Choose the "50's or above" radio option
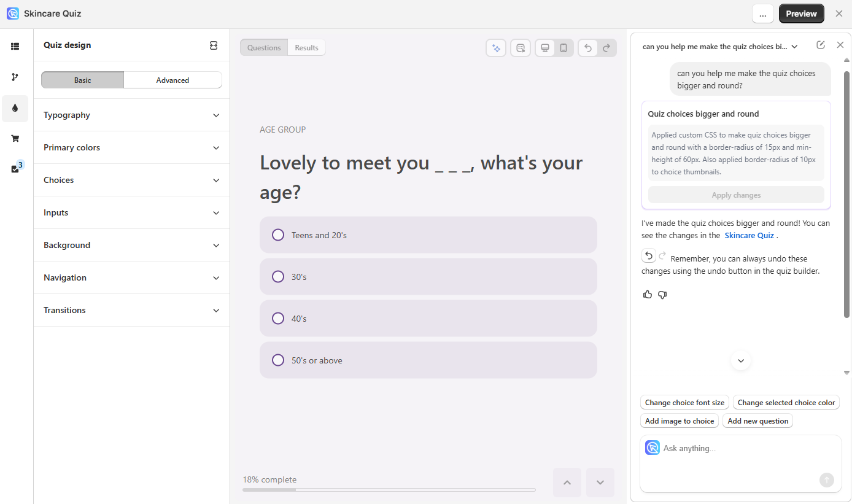 [x=278, y=360]
